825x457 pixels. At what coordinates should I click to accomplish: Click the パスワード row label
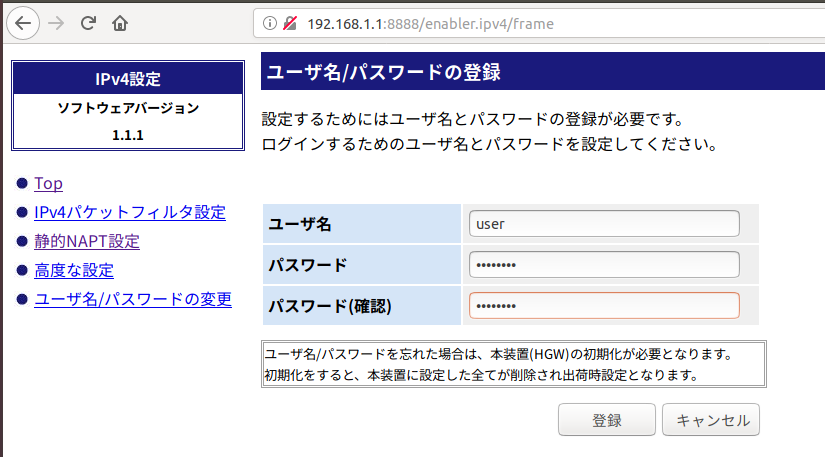point(308,265)
